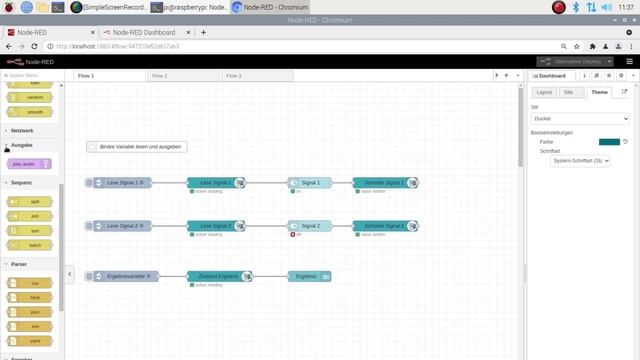Viewport: 640px width, 360px height.
Task: Hide the palette with collapse arrow handle
Action: point(69,274)
